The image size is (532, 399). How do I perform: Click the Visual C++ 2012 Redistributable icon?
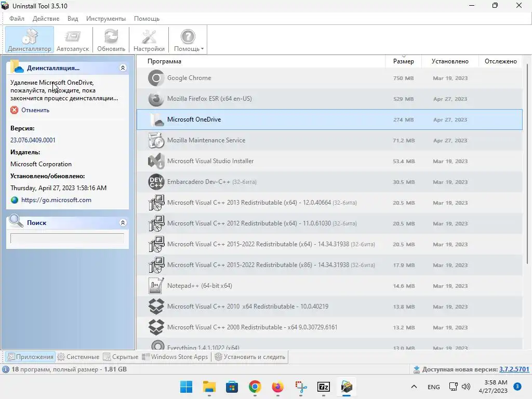pos(156,223)
